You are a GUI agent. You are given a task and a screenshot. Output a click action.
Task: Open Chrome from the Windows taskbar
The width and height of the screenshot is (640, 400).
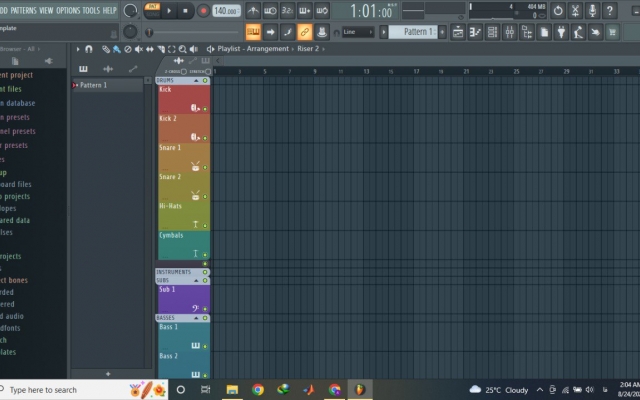[x=258, y=390]
